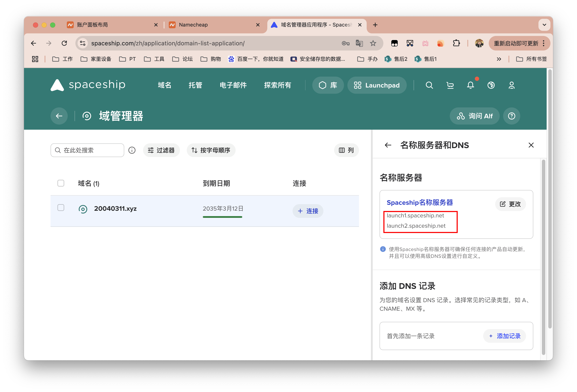Click the 20040311.xyz domain name
Viewport: 577px width, 392px height.
pos(115,209)
